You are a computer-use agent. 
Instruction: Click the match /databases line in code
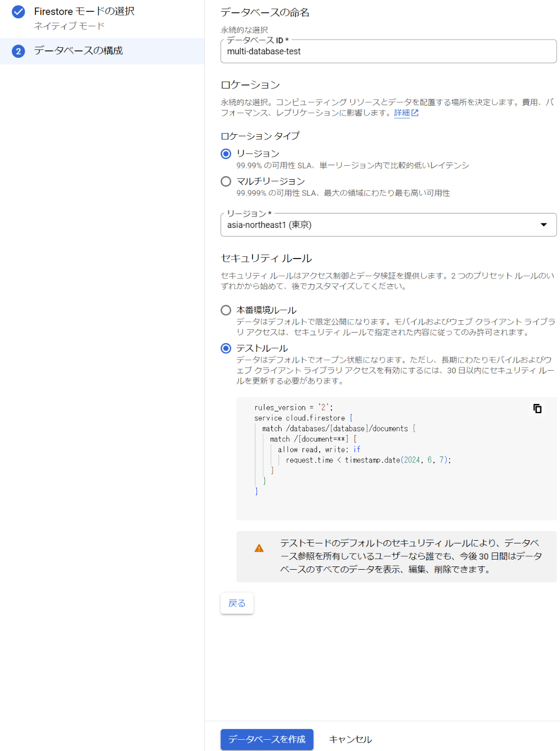coord(338,429)
